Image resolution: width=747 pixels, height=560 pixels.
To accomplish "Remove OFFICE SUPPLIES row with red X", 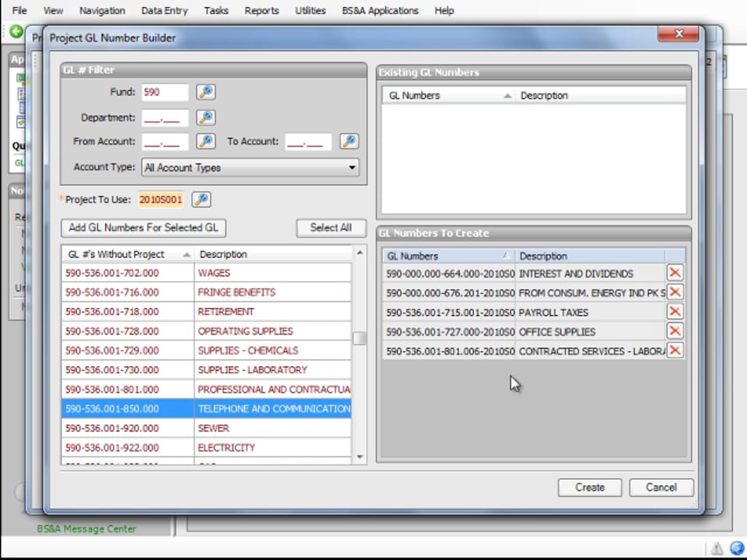I will click(x=675, y=331).
